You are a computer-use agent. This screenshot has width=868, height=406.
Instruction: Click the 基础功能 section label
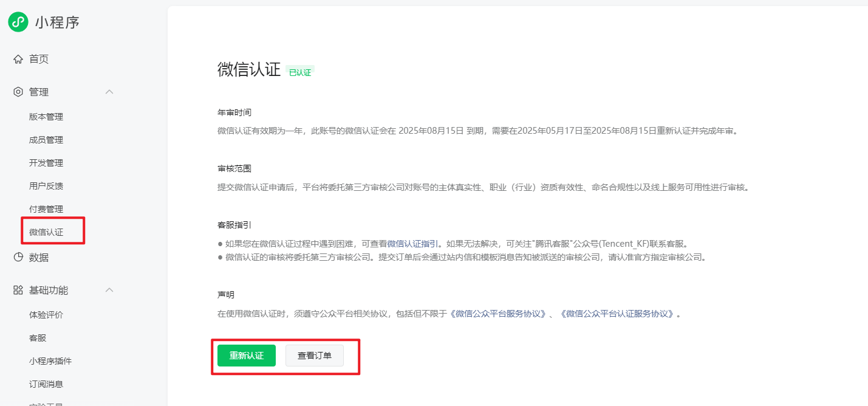pyautogui.click(x=49, y=290)
